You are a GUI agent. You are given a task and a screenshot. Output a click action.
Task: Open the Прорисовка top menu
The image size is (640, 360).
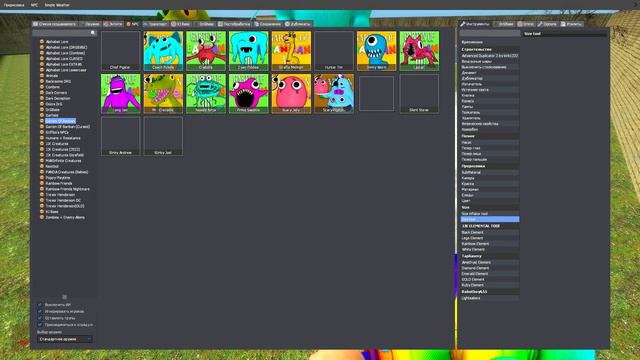tap(14, 5)
